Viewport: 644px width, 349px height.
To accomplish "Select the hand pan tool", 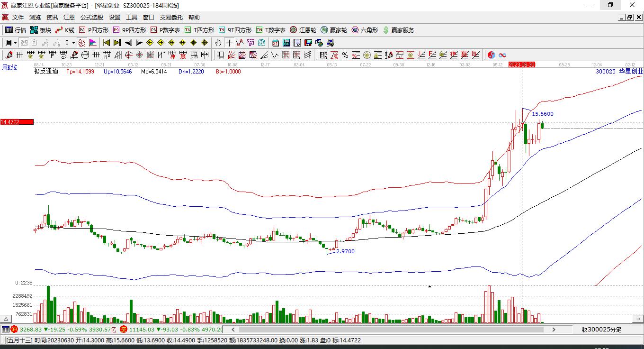I will pos(218,43).
